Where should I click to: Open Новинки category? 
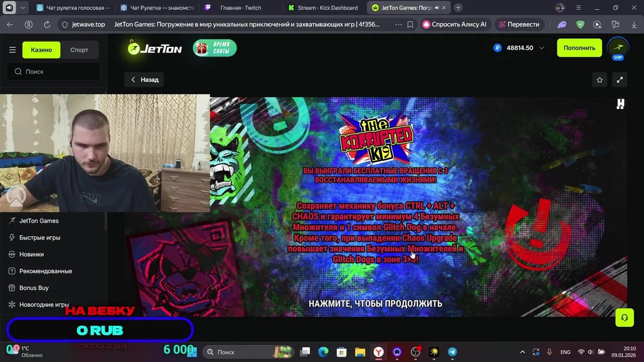coord(31,254)
